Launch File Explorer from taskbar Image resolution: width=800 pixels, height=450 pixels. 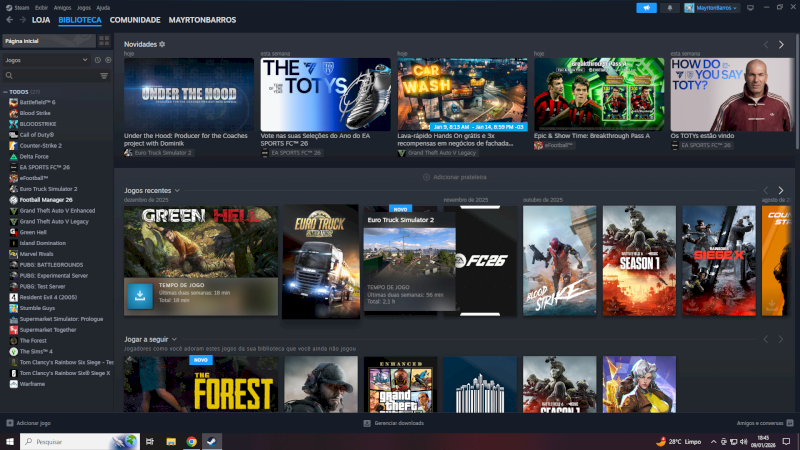[x=171, y=441]
